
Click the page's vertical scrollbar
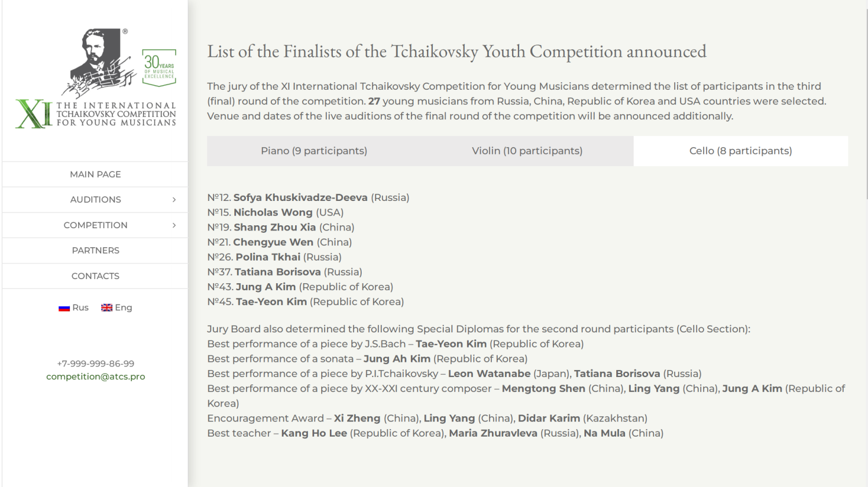866,104
